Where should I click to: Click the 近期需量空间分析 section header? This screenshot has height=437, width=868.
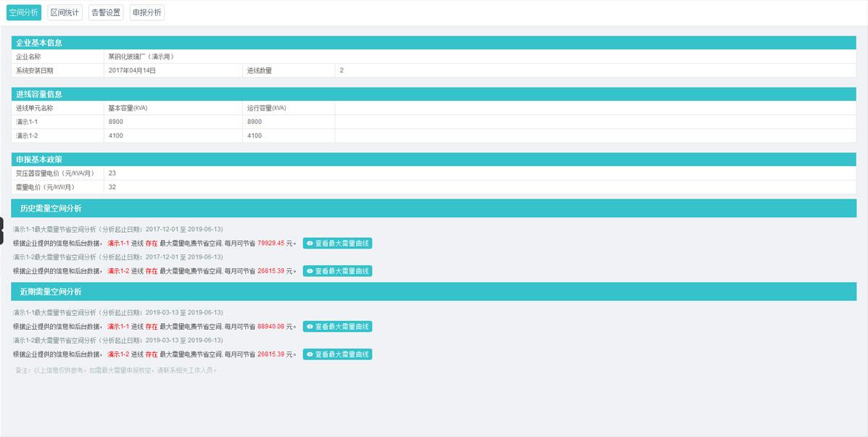(x=51, y=292)
